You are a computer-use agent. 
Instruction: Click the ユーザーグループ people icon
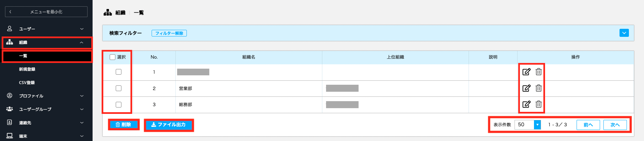(10, 109)
